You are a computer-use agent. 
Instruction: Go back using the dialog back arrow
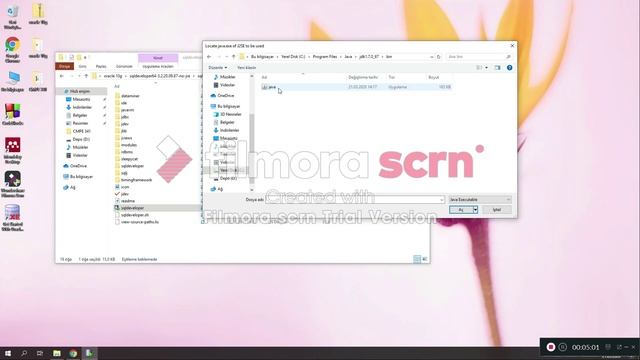pos(209,57)
